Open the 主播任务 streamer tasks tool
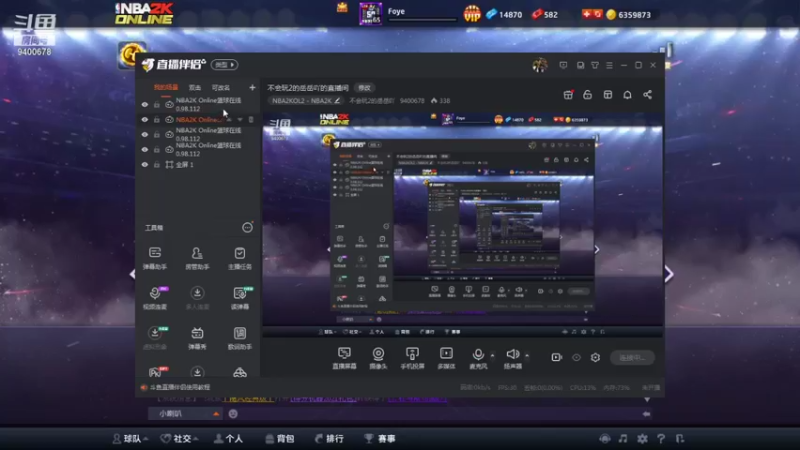Viewport: 800px width, 450px height. tap(239, 258)
